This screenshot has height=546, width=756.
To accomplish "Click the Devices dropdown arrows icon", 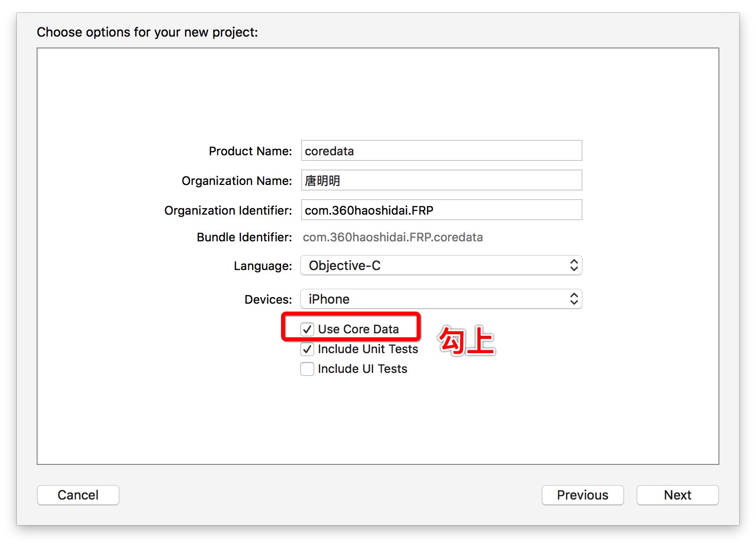I will tap(574, 299).
